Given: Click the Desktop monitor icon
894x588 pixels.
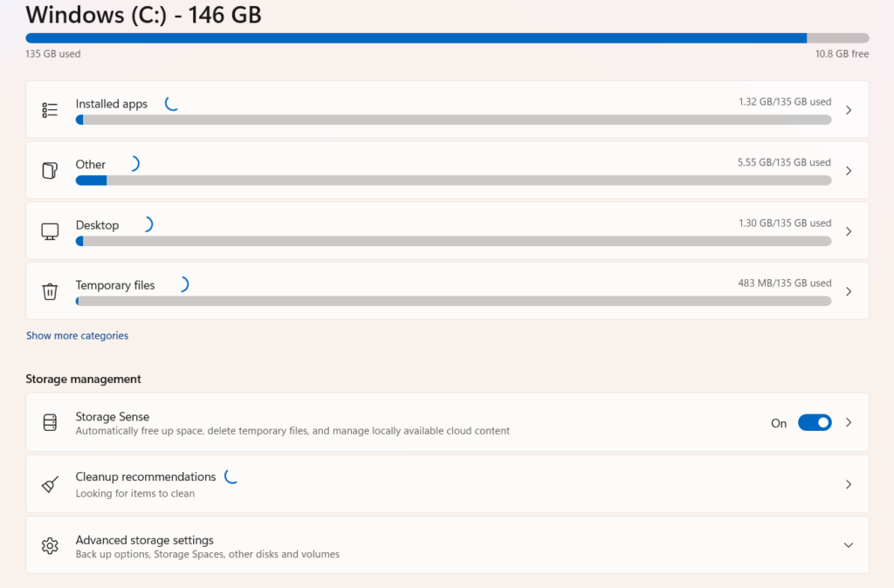Looking at the screenshot, I should pos(50,231).
